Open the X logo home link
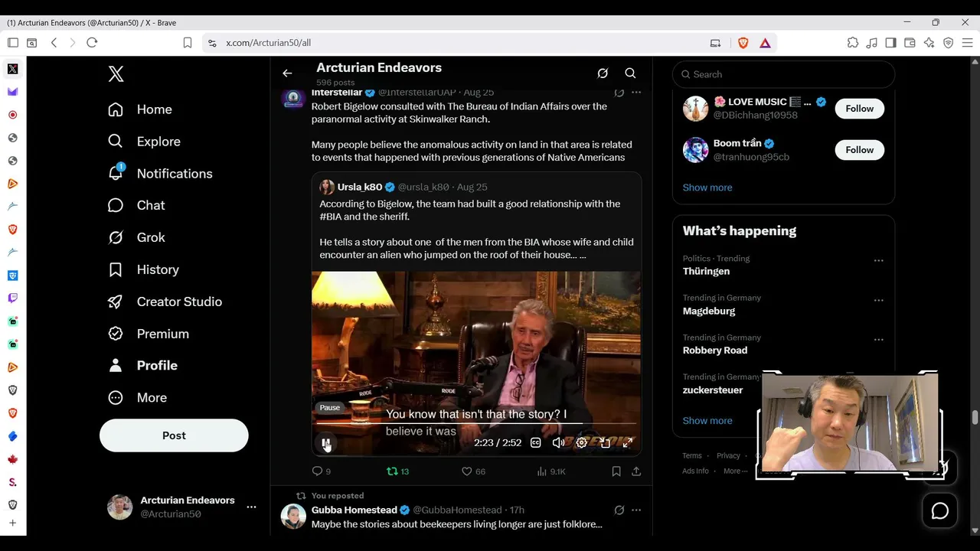 coord(116,74)
